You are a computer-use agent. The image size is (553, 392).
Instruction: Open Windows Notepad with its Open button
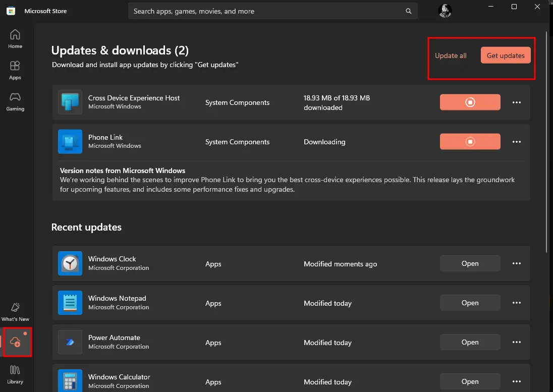pyautogui.click(x=470, y=303)
